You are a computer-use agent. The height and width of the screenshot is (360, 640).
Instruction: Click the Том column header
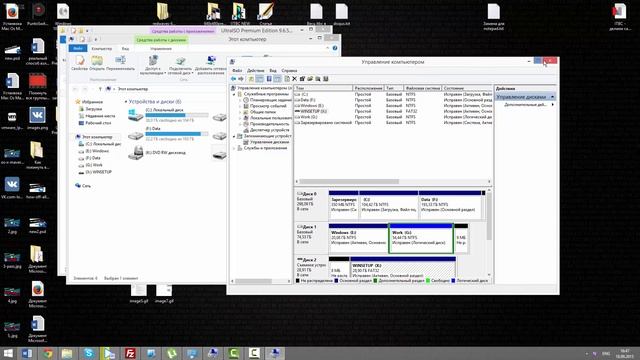tap(323, 88)
